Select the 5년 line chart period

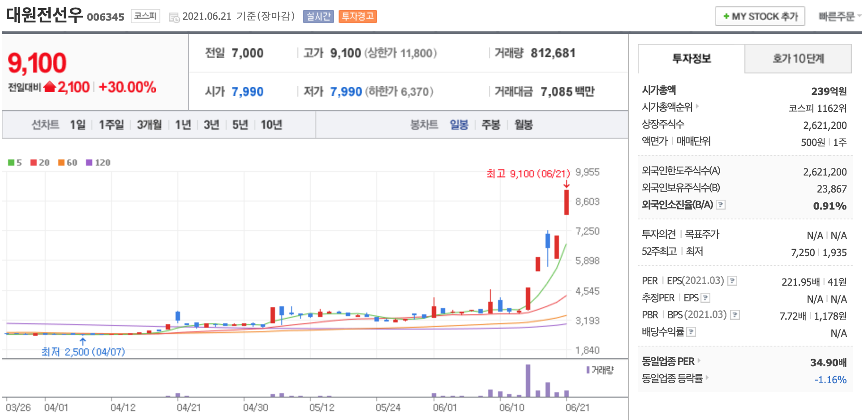240,124
